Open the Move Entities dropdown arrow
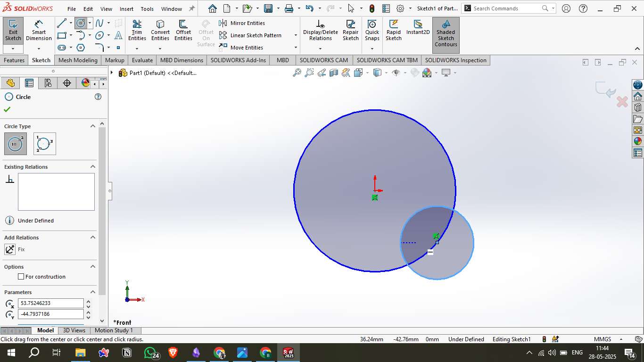This screenshot has height=362, width=644. pyautogui.click(x=296, y=48)
